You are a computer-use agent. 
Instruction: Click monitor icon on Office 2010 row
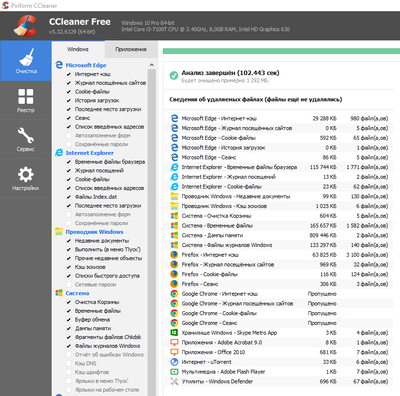pyautogui.click(x=174, y=352)
